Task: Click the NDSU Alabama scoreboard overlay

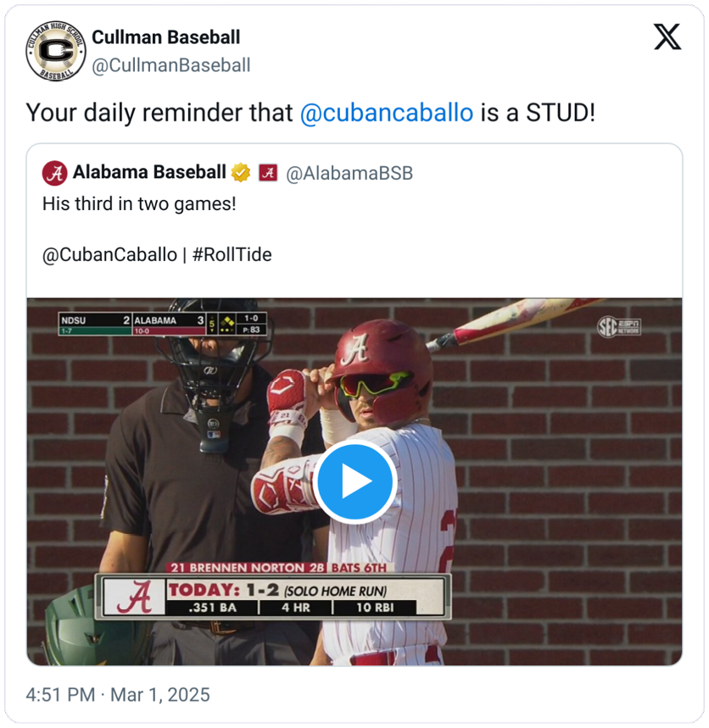Action: (163, 324)
